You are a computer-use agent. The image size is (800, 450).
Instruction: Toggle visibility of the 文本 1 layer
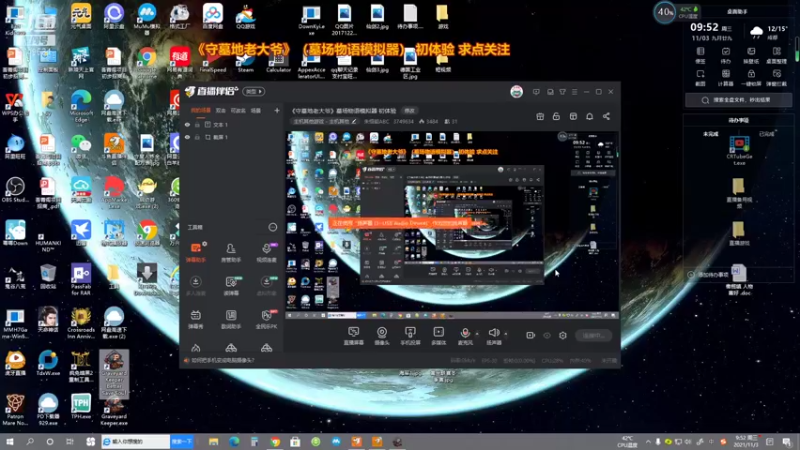point(187,124)
